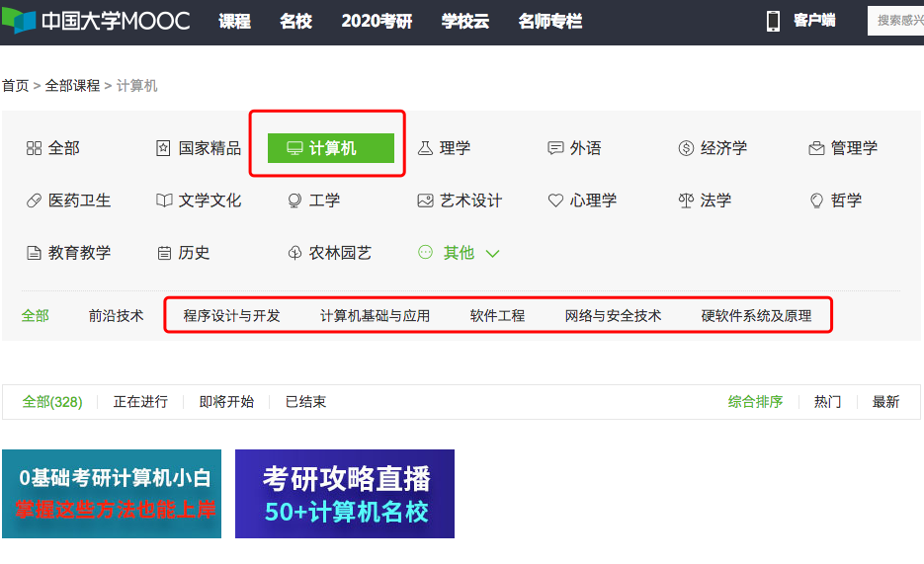This screenshot has width=924, height=564.
Task: Click the open book icon beside 文学文化
Action: [164, 201]
